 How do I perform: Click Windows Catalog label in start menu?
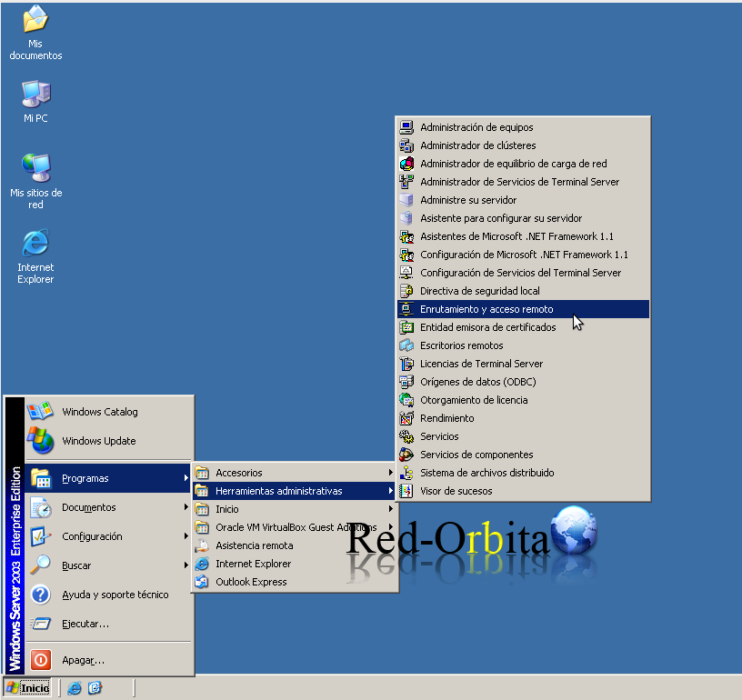[x=100, y=412]
